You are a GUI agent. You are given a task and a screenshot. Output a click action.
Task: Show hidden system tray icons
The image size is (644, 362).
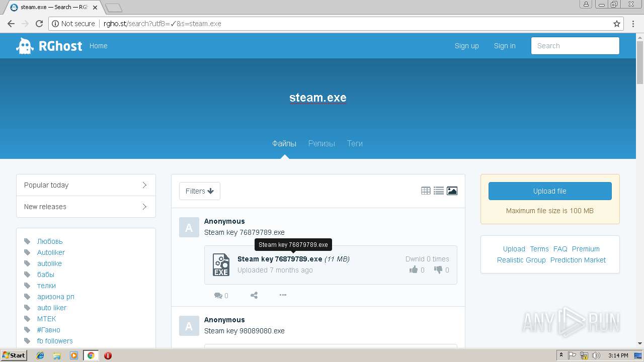(561, 355)
